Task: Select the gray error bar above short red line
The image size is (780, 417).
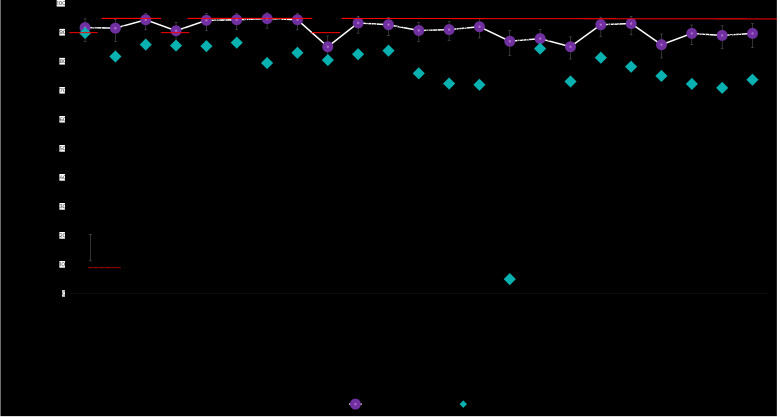Action: 90,248
